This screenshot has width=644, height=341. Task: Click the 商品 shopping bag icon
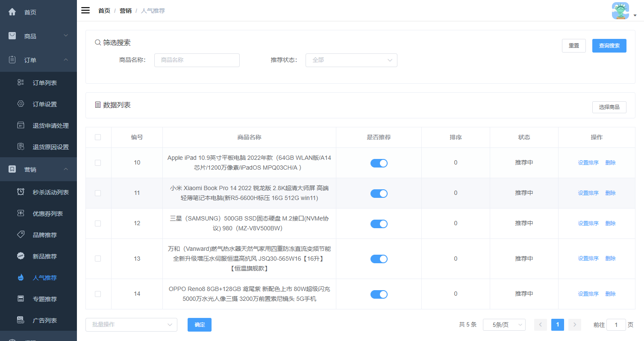pos(12,36)
